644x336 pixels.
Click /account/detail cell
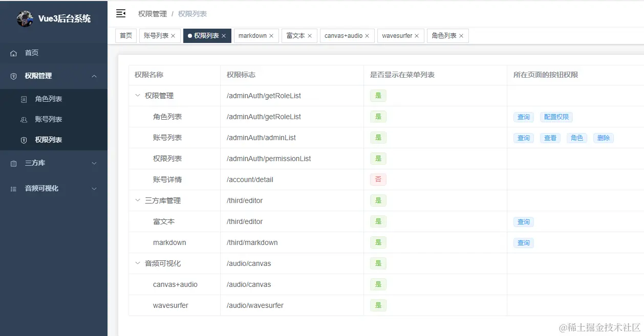(x=292, y=180)
